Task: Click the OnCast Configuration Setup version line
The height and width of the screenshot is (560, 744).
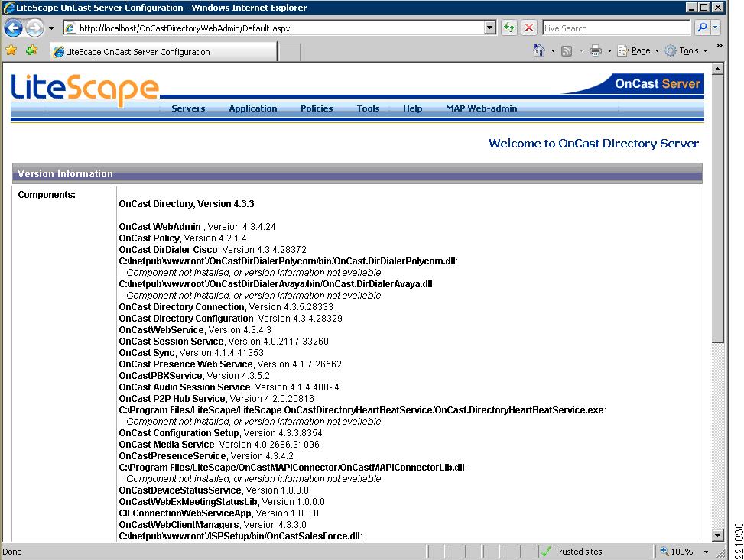Action: 220,433
